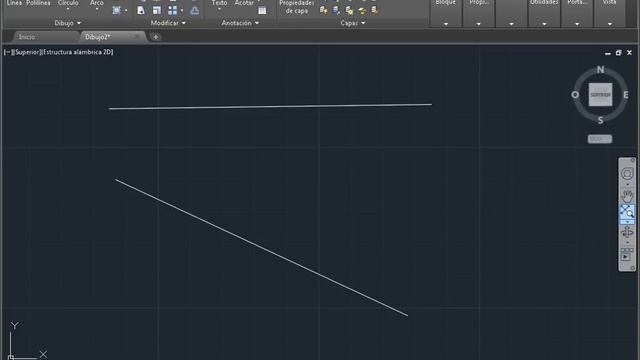The image size is (640, 360).
Task: Click the O direction on ViewCube compass
Action: click(x=575, y=95)
